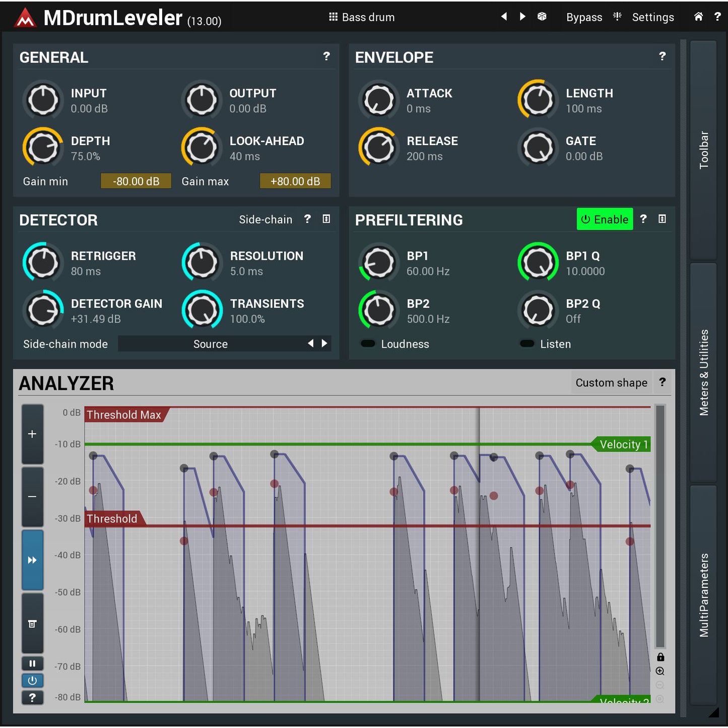The width and height of the screenshot is (728, 728).
Task: Pause the analyzer display
Action: [32, 664]
